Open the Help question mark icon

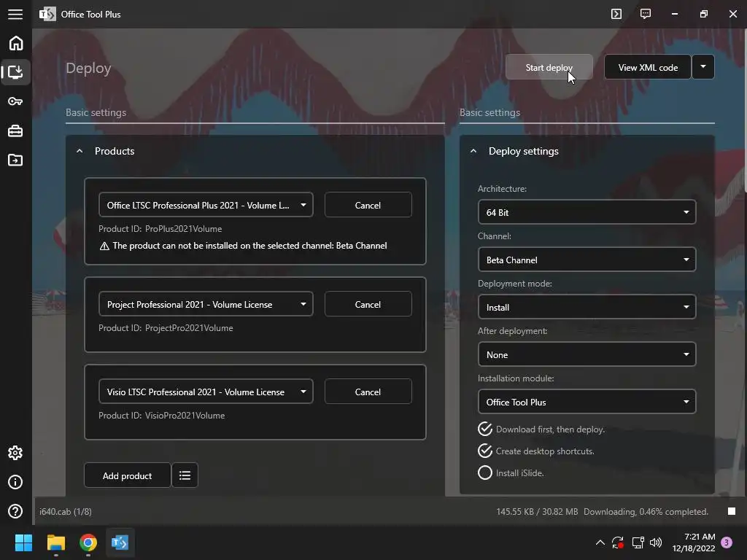coord(15,511)
